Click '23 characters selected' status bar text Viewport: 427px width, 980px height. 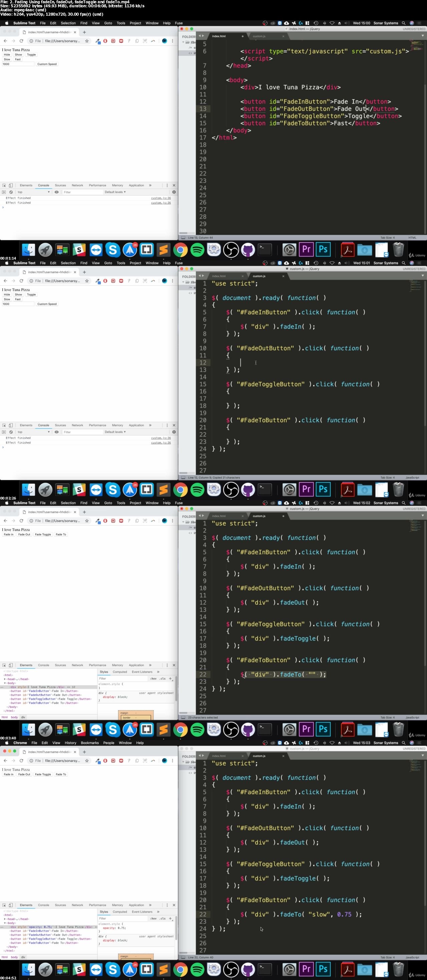point(202,718)
